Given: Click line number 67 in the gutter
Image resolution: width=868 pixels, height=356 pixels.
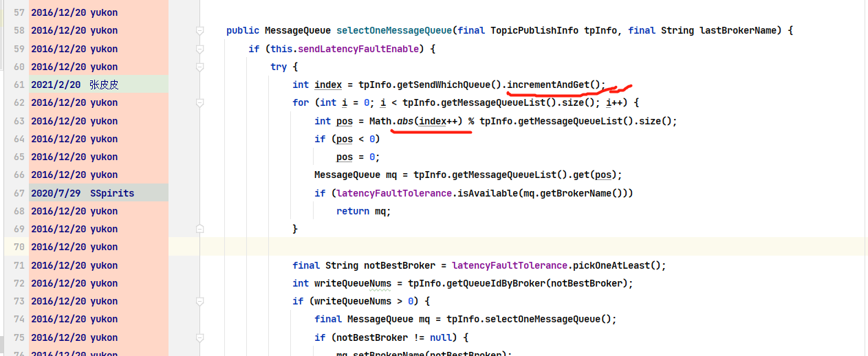Looking at the screenshot, I should [x=19, y=193].
